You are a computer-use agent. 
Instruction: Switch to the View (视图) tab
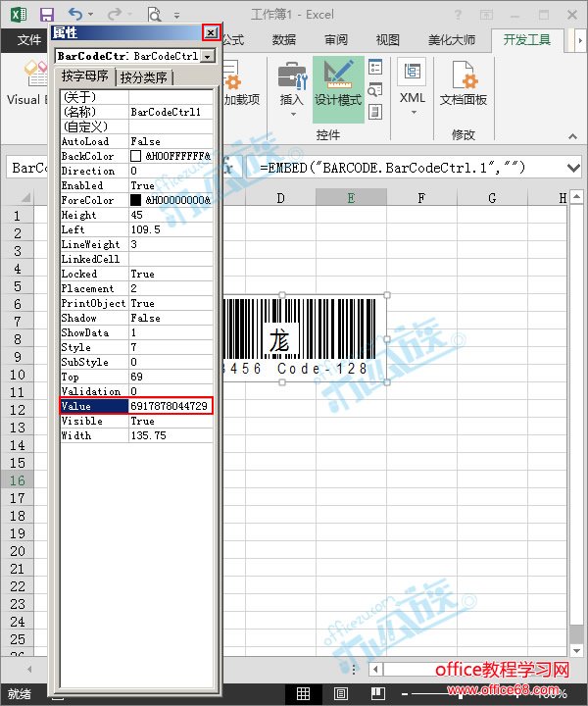[387, 40]
